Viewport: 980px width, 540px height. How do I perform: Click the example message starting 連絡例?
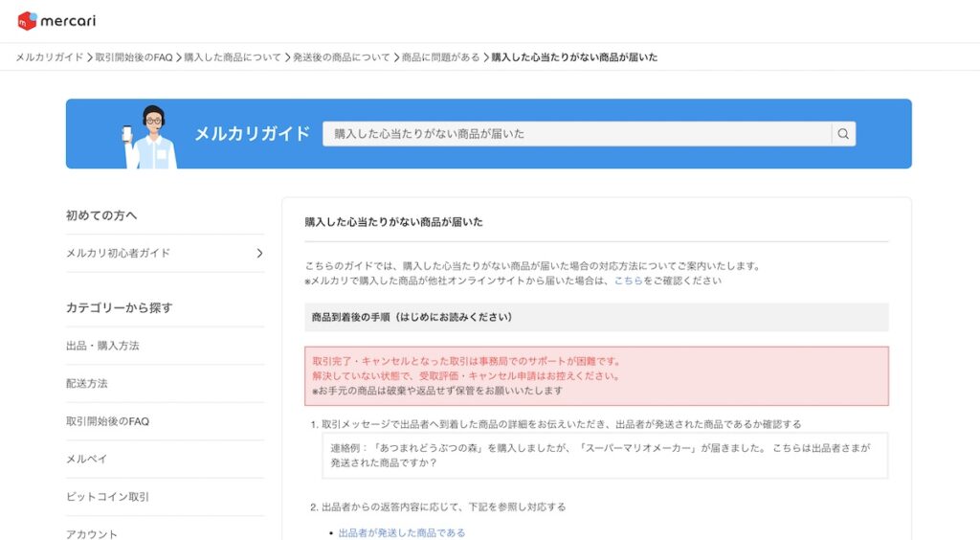click(x=605, y=456)
